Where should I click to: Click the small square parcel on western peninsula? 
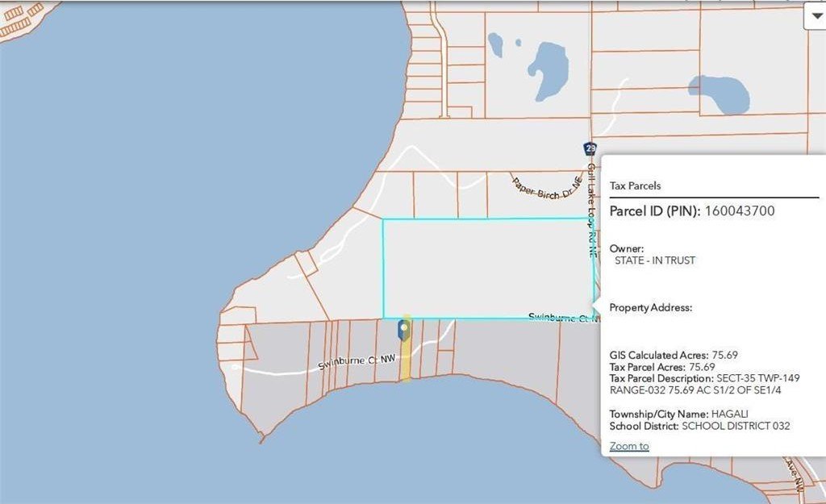click(306, 263)
